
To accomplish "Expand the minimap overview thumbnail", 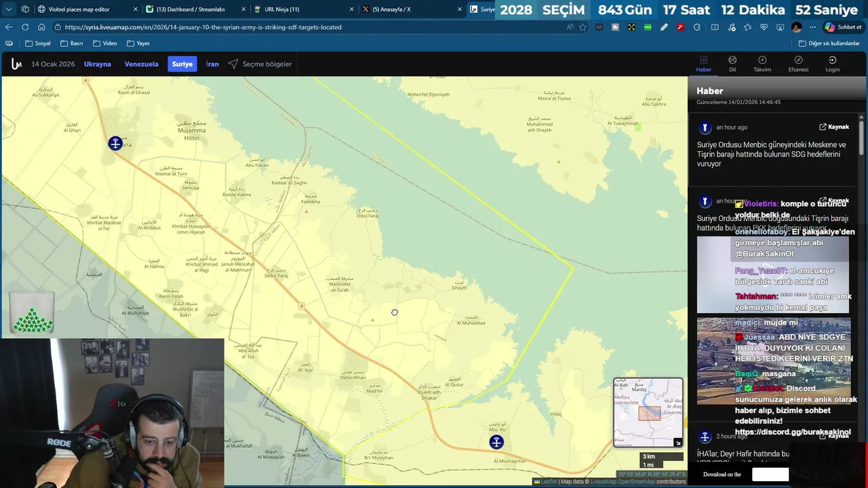I will (x=648, y=412).
